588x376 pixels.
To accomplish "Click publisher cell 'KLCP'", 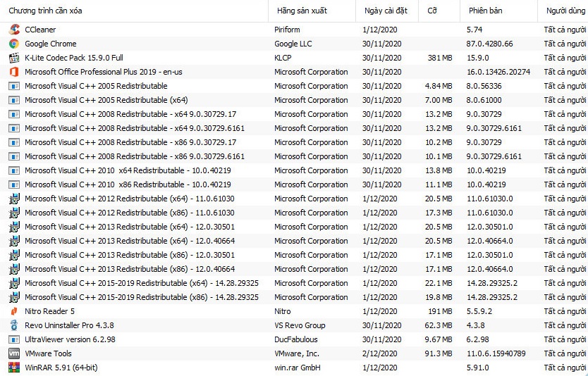I will 283,58.
